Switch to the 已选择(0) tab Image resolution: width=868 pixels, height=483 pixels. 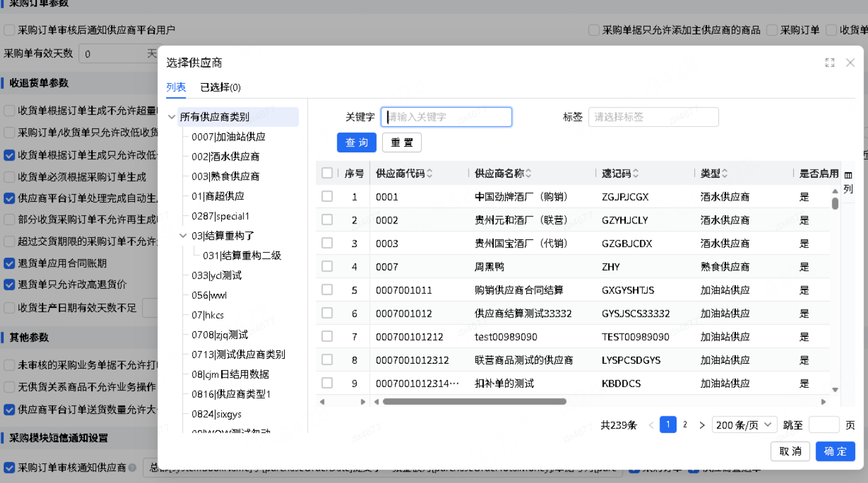point(221,87)
